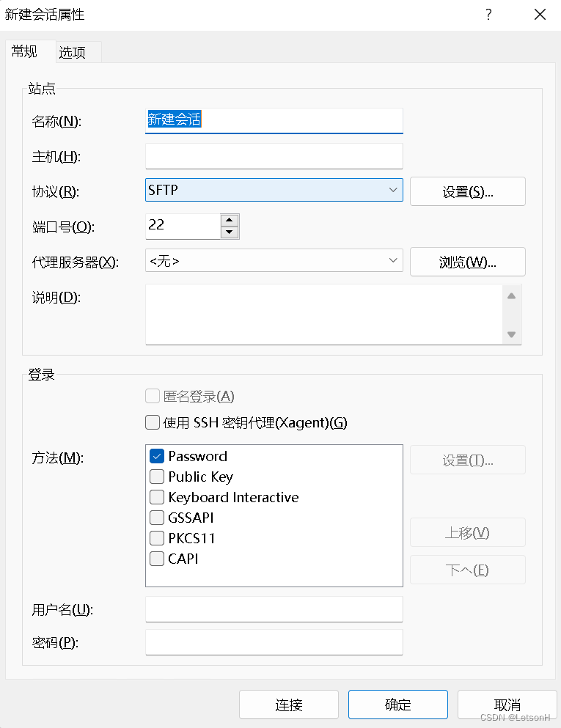Click the 设置(S) protocol settings button
561x728 pixels.
[x=467, y=191]
